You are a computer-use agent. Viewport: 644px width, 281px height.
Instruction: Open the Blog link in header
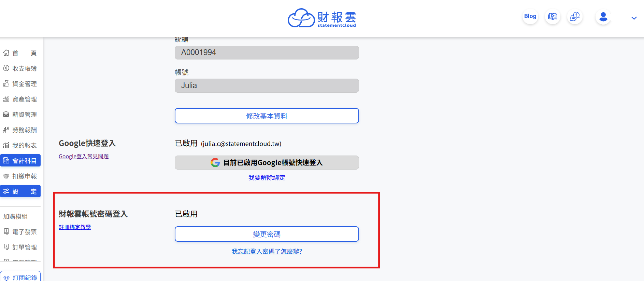530,16
